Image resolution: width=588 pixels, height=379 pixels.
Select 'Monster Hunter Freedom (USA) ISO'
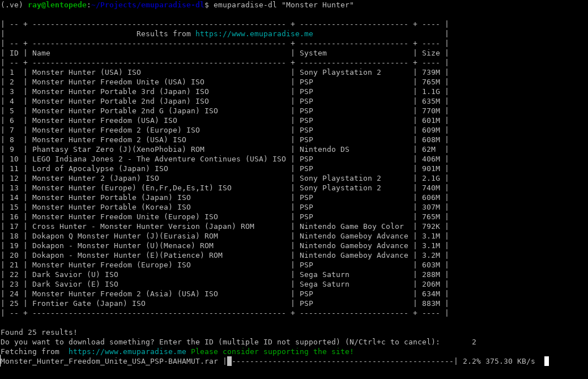tap(105, 121)
